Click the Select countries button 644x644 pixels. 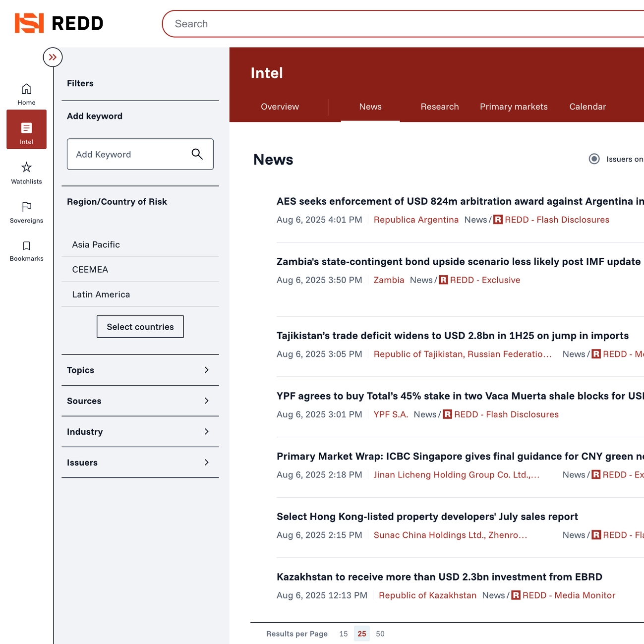[140, 326]
